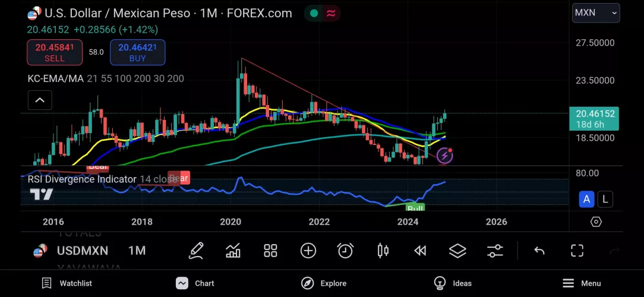Open the drawing tools pencil icon
The width and height of the screenshot is (644, 297).
pyautogui.click(x=196, y=251)
